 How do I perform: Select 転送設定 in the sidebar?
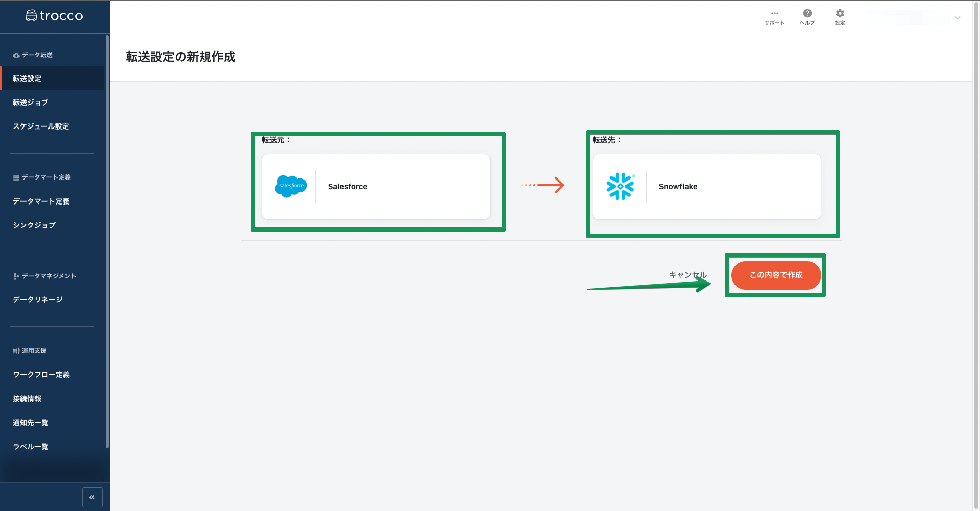pyautogui.click(x=52, y=79)
